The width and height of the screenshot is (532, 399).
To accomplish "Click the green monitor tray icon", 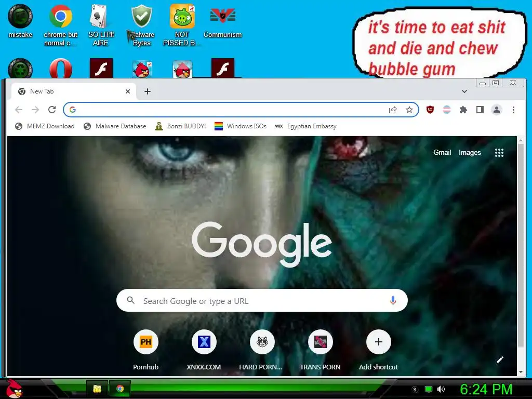I will pos(429,389).
